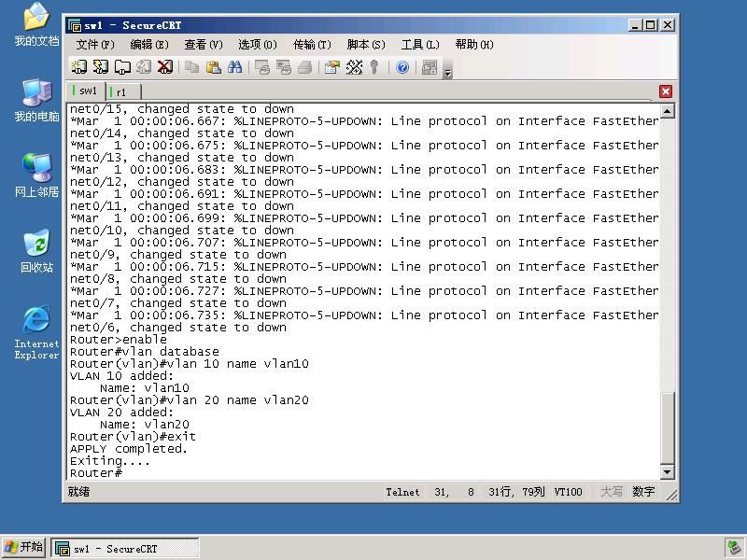Select 我的电脑 desktop icon
747x560 pixels.
(x=36, y=101)
